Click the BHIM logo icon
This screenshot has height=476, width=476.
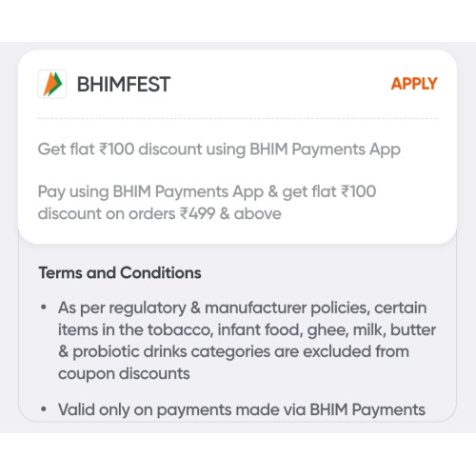pos(52,84)
